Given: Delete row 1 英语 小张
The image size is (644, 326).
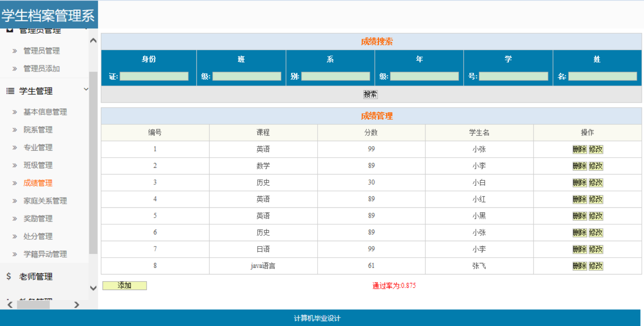Looking at the screenshot, I should (x=580, y=149).
